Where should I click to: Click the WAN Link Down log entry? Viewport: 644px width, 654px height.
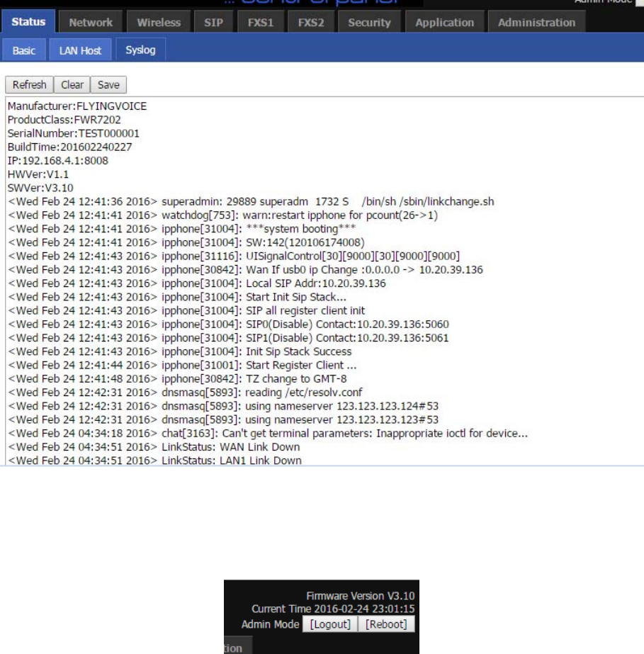click(154, 446)
